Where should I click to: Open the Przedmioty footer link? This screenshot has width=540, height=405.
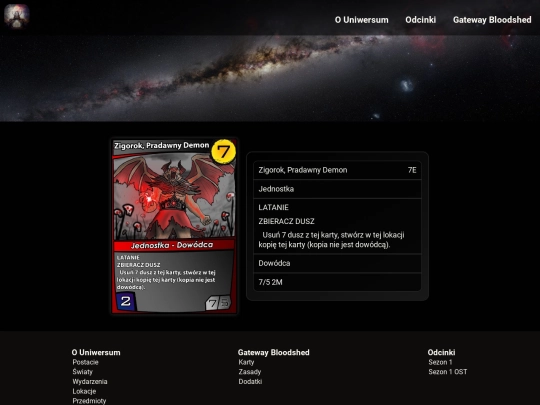tap(90, 401)
